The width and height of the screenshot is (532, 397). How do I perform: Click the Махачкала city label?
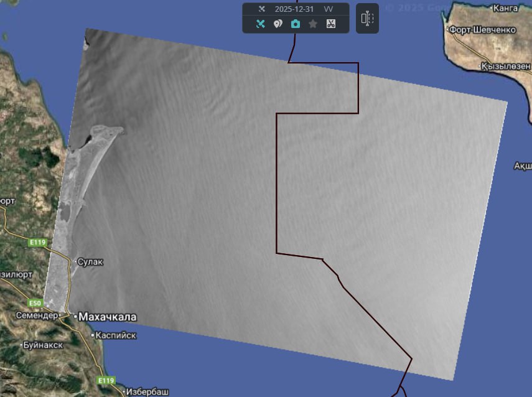coord(106,317)
